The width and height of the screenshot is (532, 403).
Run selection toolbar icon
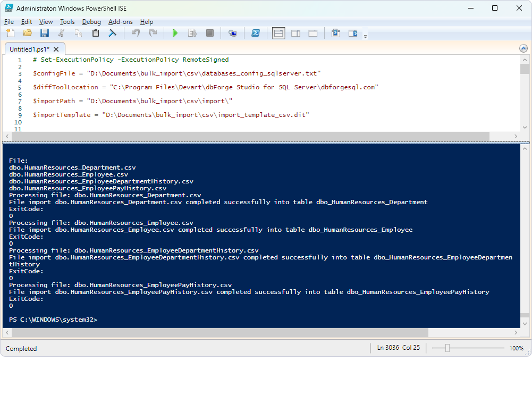click(x=192, y=33)
